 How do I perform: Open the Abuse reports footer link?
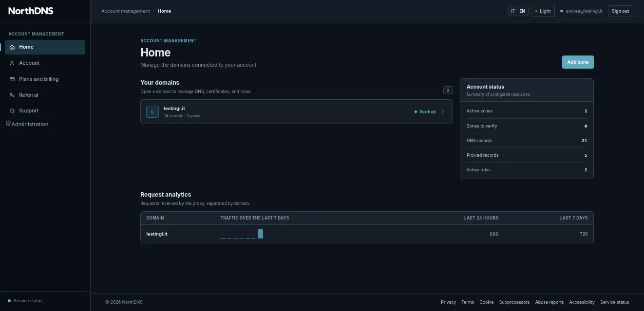click(x=549, y=302)
